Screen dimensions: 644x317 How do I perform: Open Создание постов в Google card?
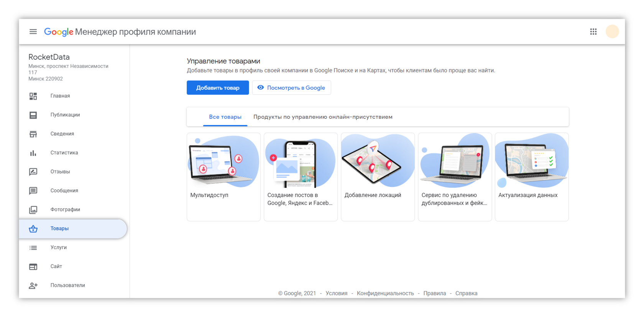tap(301, 177)
